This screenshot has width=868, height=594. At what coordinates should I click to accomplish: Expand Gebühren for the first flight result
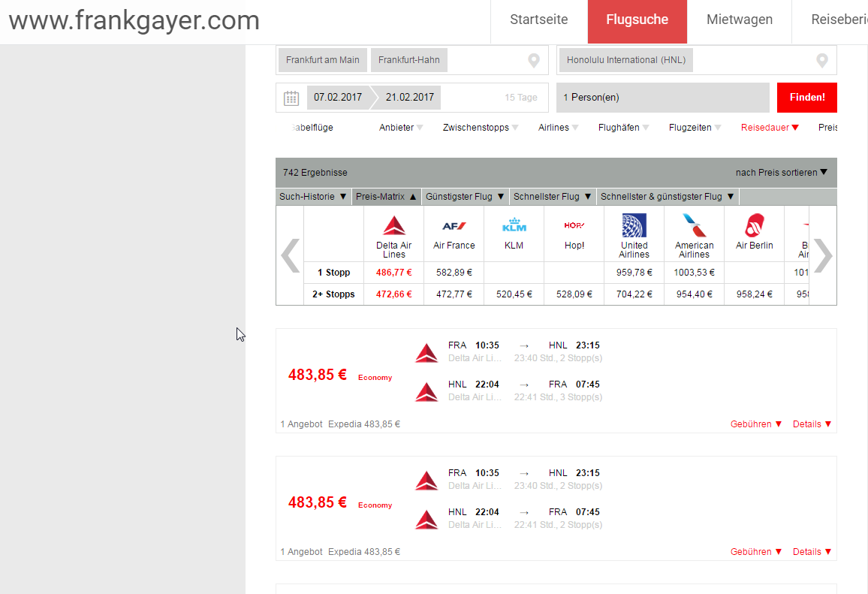click(756, 424)
